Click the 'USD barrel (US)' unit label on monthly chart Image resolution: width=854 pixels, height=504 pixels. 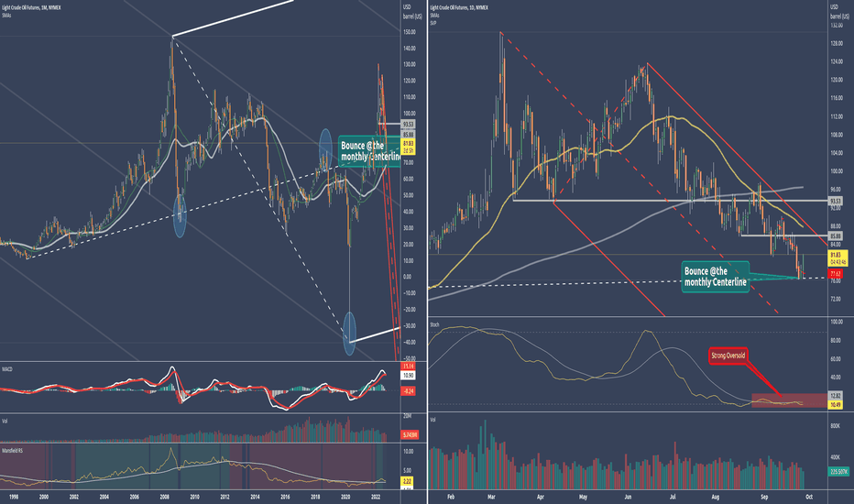(412, 12)
